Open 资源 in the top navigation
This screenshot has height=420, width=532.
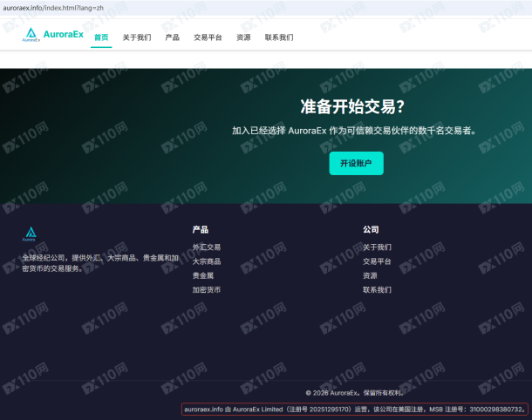[243, 37]
